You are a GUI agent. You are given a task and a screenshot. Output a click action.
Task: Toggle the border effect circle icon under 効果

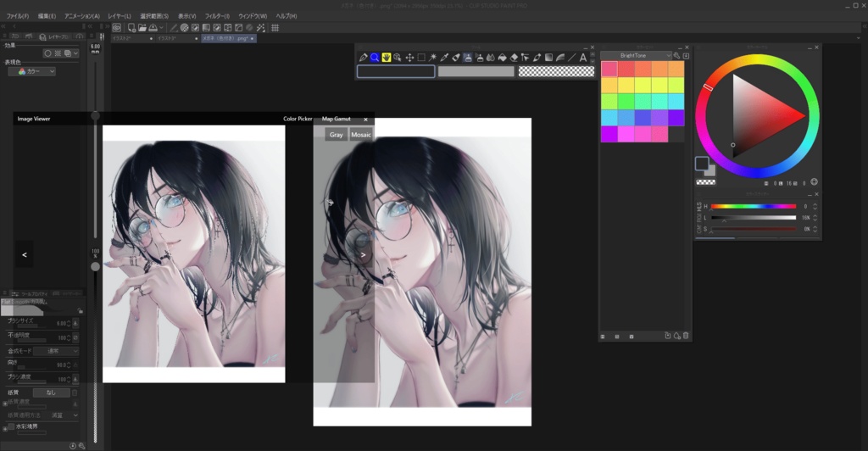(x=47, y=53)
